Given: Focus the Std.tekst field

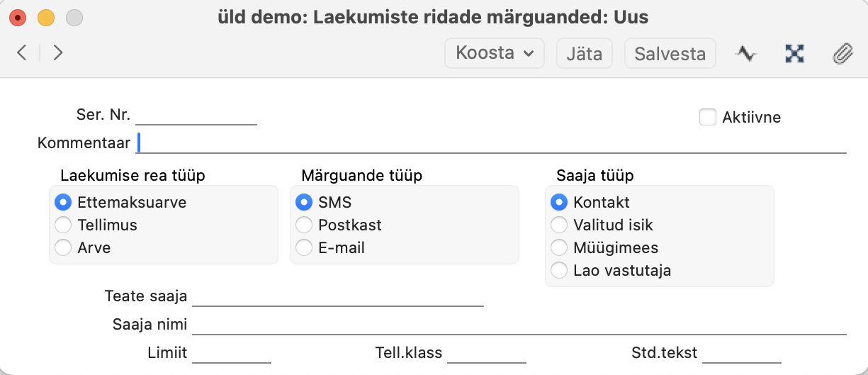Looking at the screenshot, I should pos(741,353).
